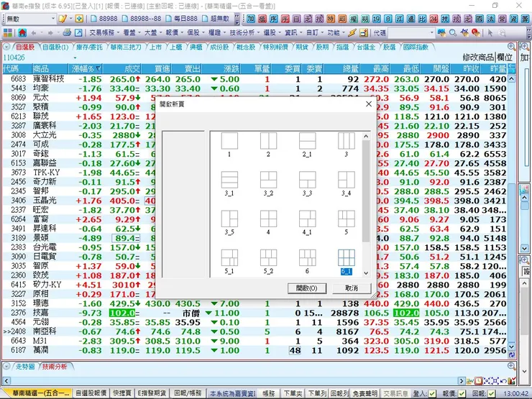The image size is (532, 399).
Task: Switch to the 華南三把刀 tab
Action: [126, 47]
